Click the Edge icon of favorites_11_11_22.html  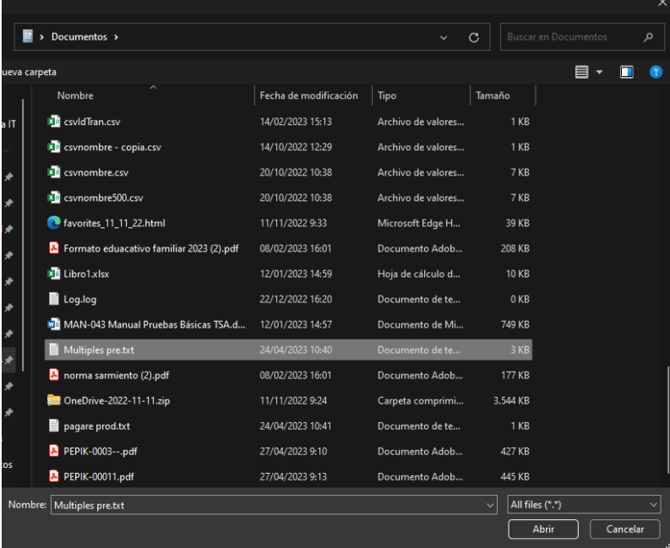click(53, 223)
